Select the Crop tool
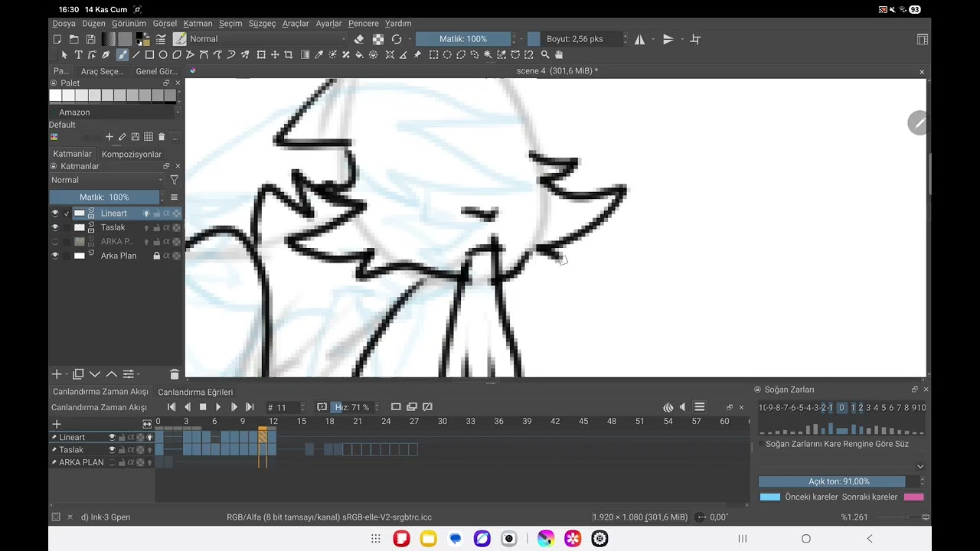This screenshot has height=551, width=980. click(x=289, y=55)
